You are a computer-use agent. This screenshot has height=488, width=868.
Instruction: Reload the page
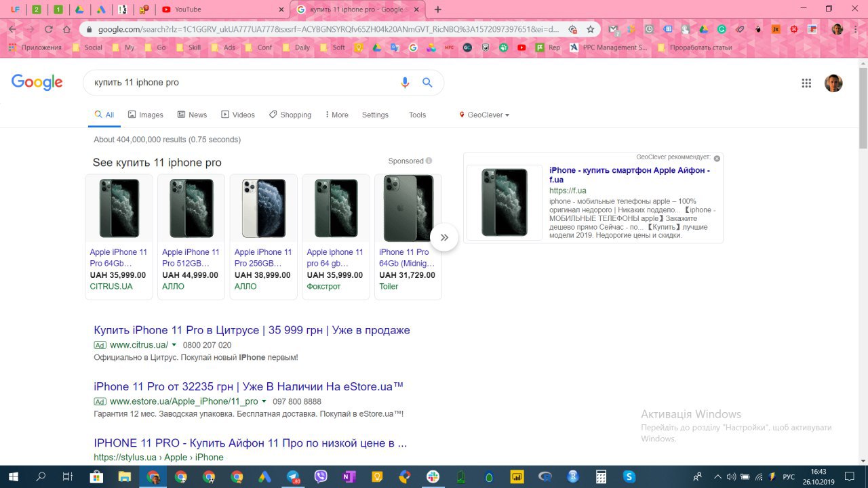[49, 29]
